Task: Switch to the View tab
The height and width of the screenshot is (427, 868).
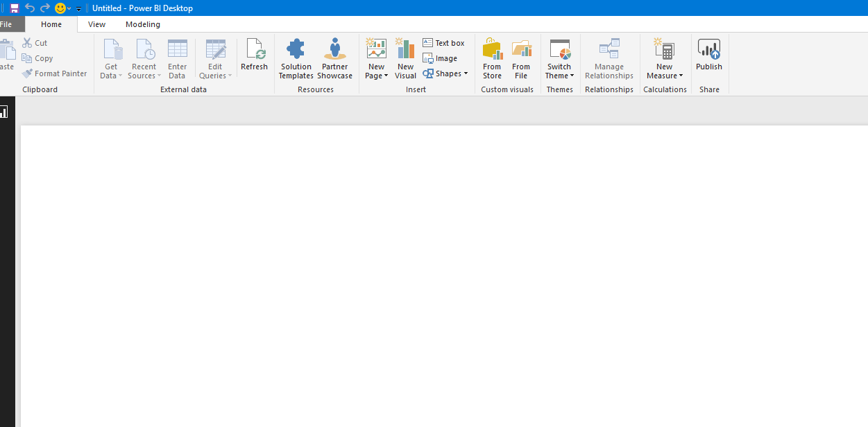Action: coord(97,24)
